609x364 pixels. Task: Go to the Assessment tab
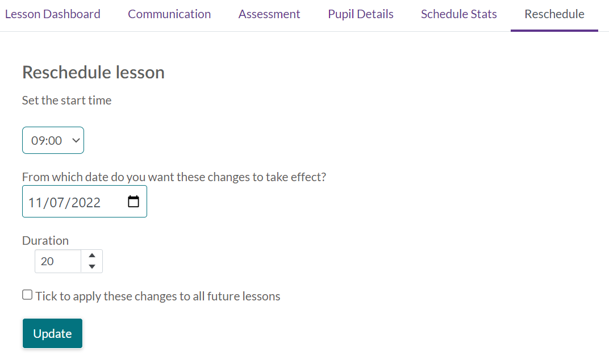pos(269,14)
